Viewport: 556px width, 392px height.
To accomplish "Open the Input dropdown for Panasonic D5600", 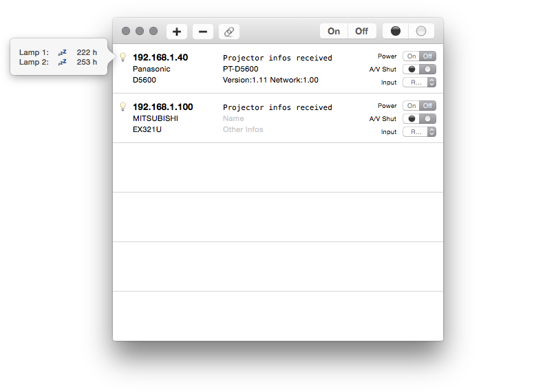I will (419, 83).
